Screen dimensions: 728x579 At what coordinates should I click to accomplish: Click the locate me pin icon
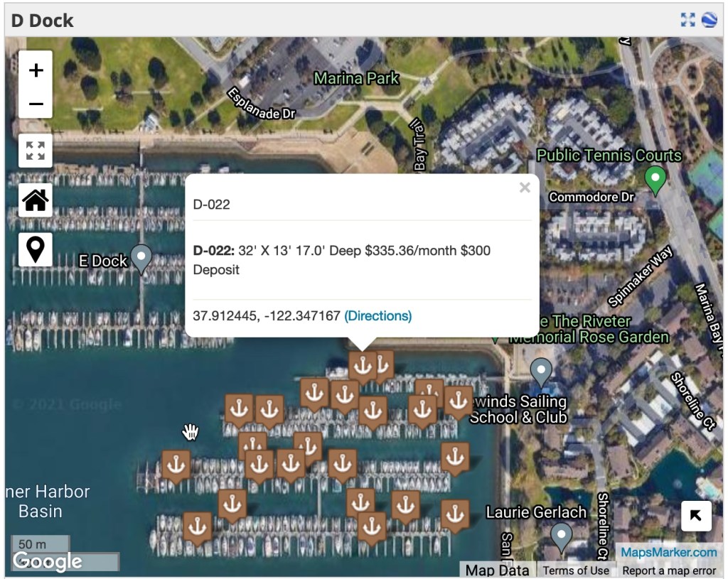point(36,249)
